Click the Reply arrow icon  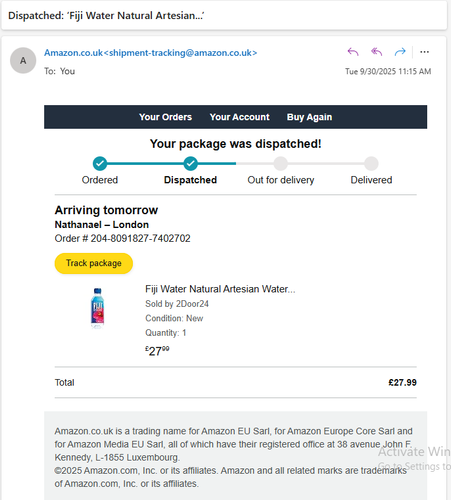353,52
